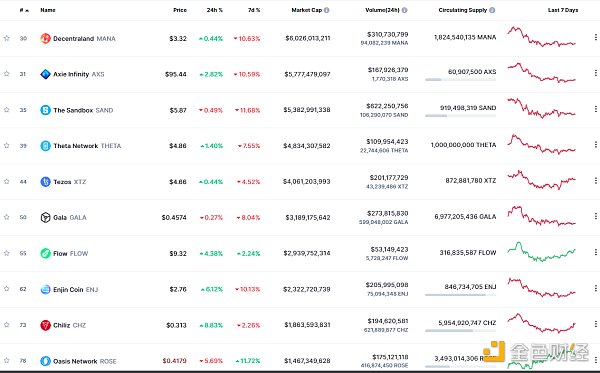Open the three-dot menu for Decentraland row
This screenshot has width=600, height=373.
click(x=595, y=37)
